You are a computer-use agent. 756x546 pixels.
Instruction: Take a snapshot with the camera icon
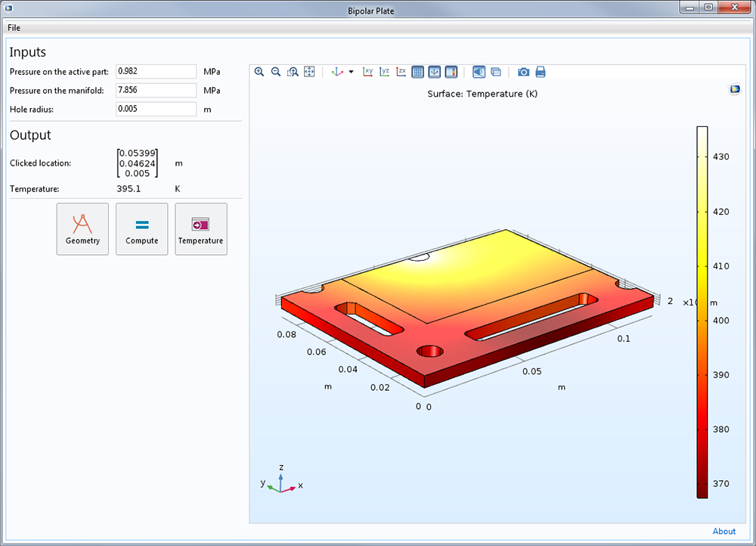[523, 72]
